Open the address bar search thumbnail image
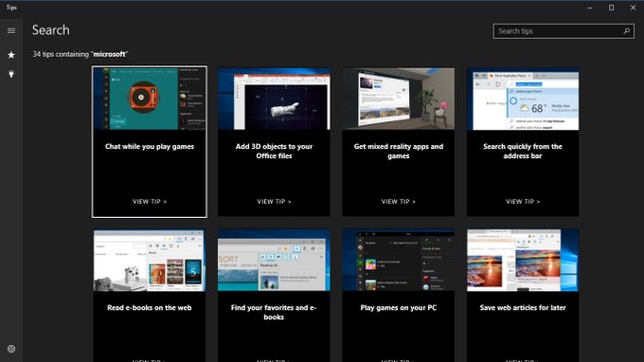 (523, 99)
